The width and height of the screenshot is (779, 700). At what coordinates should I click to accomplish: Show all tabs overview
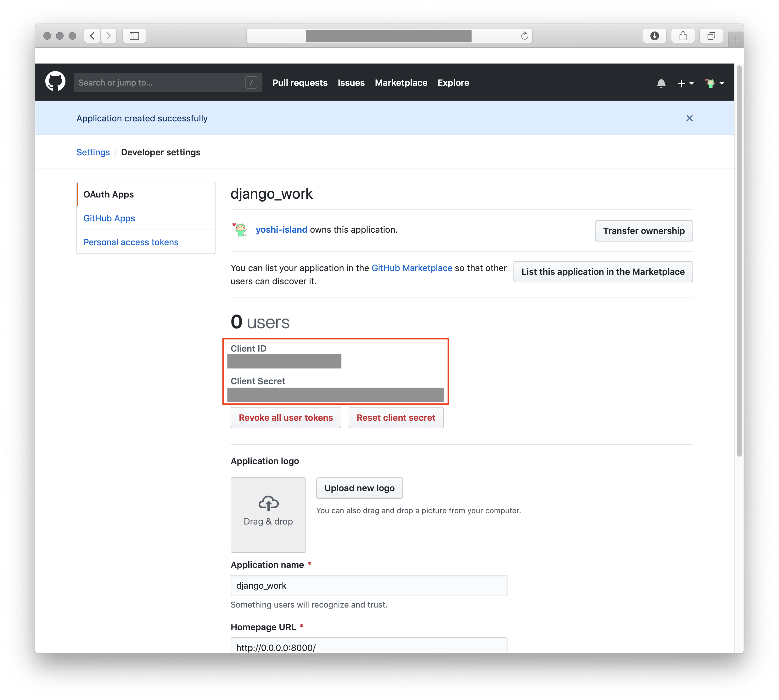tap(711, 36)
